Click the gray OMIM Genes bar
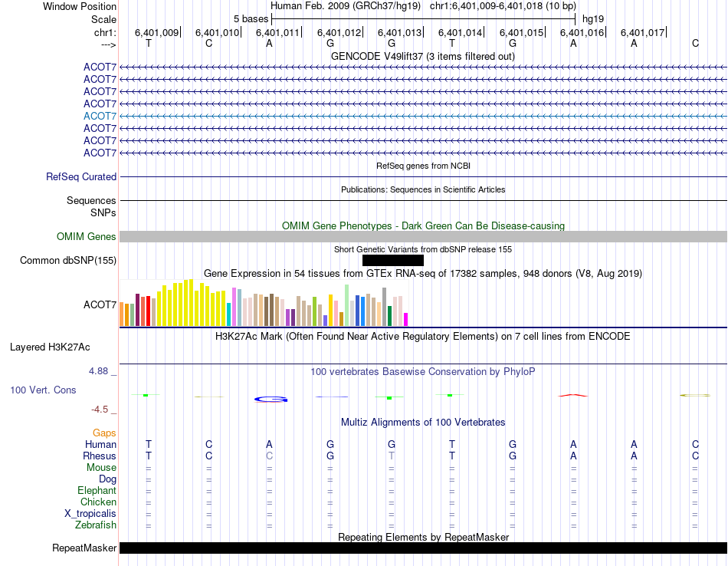 tap(423, 236)
